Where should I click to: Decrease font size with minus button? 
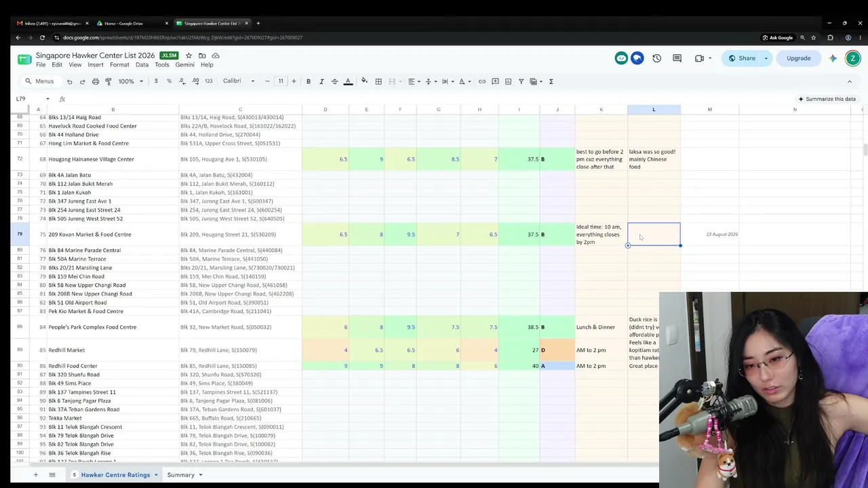[267, 81]
